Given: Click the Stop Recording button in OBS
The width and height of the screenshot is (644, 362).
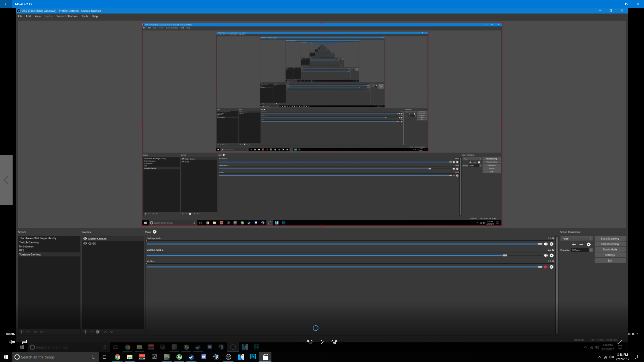Looking at the screenshot, I should click(x=610, y=244).
